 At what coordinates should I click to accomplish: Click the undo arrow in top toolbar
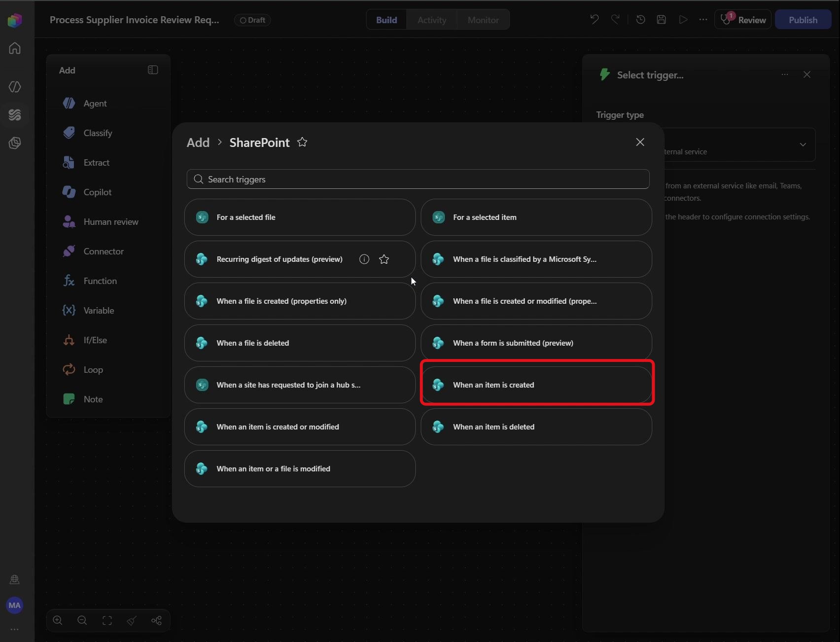click(595, 20)
